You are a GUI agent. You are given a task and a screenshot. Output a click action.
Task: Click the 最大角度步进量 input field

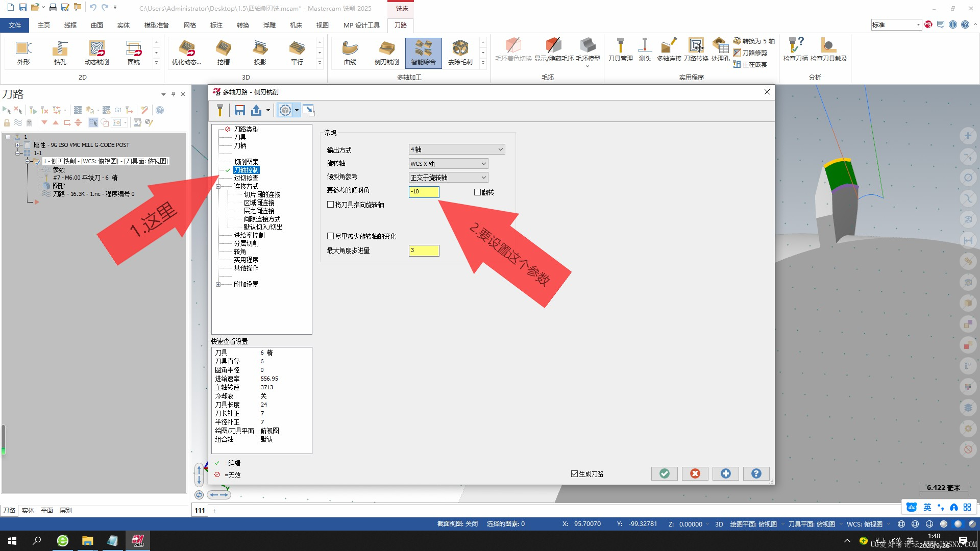pos(424,251)
